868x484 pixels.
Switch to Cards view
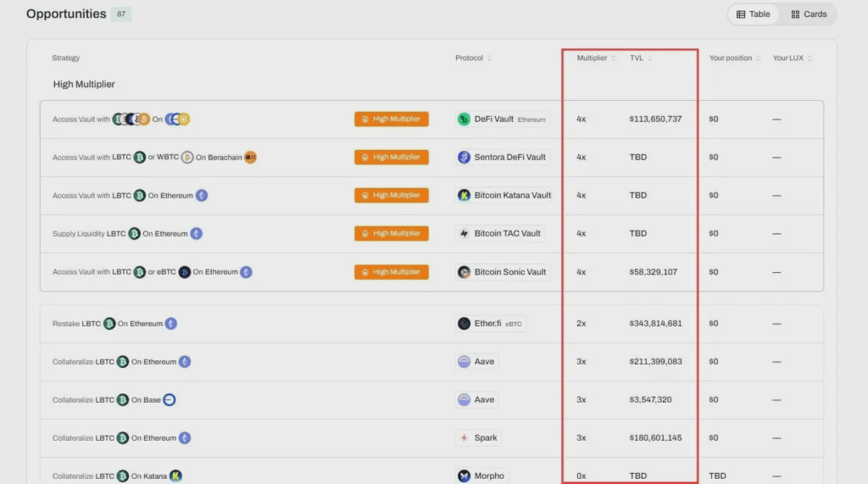click(809, 14)
